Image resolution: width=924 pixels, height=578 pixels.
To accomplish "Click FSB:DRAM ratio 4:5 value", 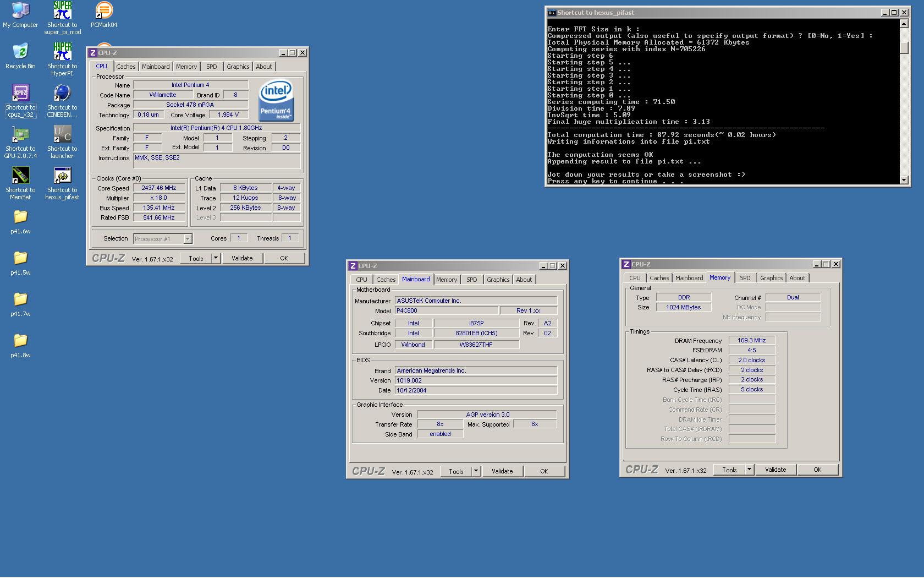I will (x=752, y=350).
